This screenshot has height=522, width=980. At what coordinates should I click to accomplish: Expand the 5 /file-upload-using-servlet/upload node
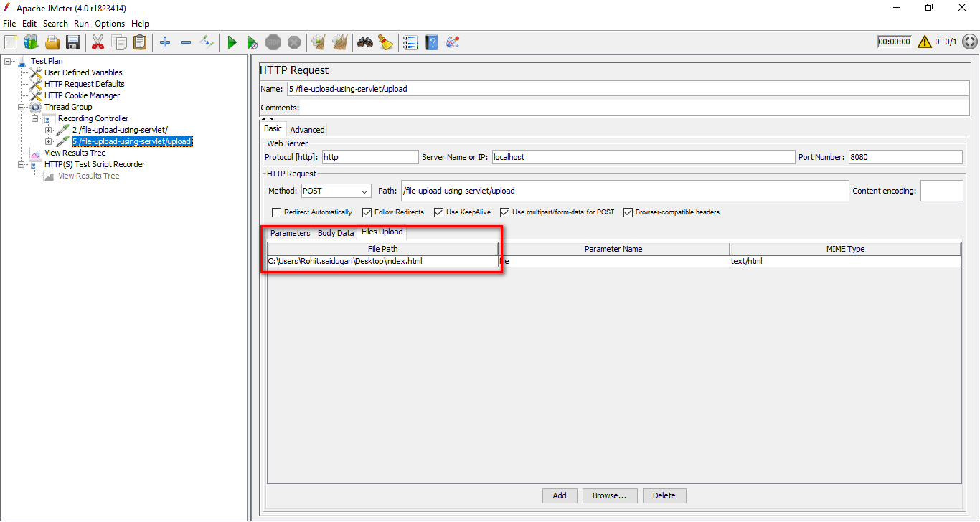point(49,141)
